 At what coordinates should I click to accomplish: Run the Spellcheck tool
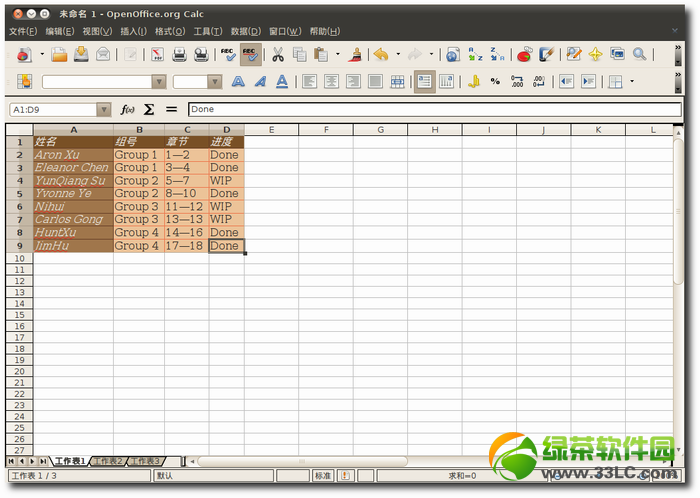229,54
